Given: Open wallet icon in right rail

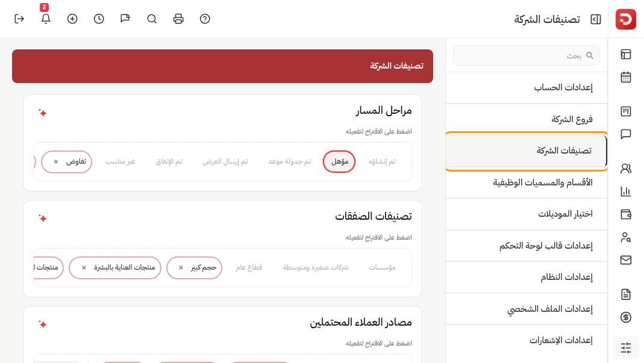Looking at the screenshot, I should (x=625, y=214).
